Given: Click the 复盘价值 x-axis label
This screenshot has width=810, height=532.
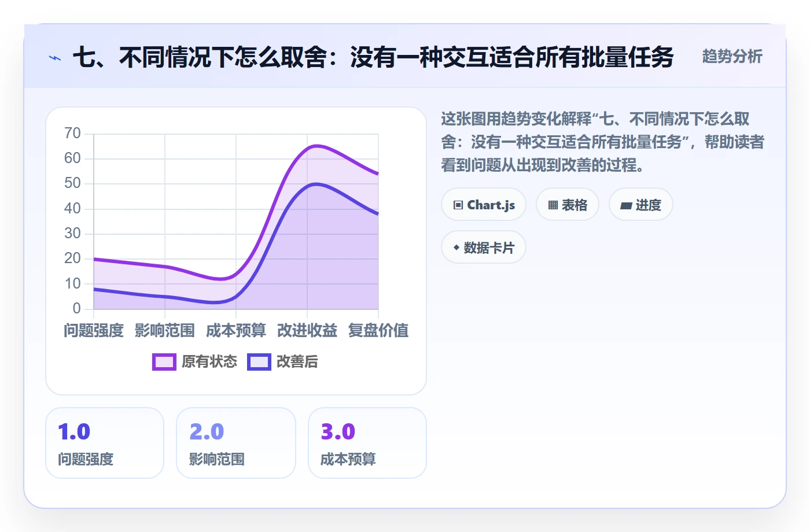Looking at the screenshot, I should click(378, 331).
